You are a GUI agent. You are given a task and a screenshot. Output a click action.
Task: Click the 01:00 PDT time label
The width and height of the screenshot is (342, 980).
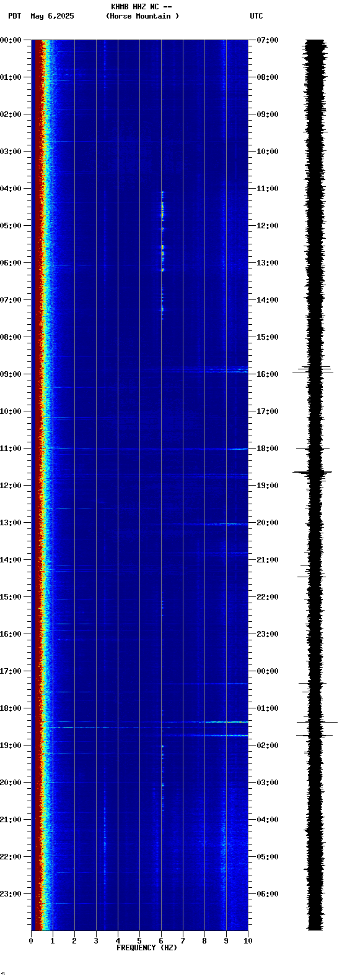(11, 77)
